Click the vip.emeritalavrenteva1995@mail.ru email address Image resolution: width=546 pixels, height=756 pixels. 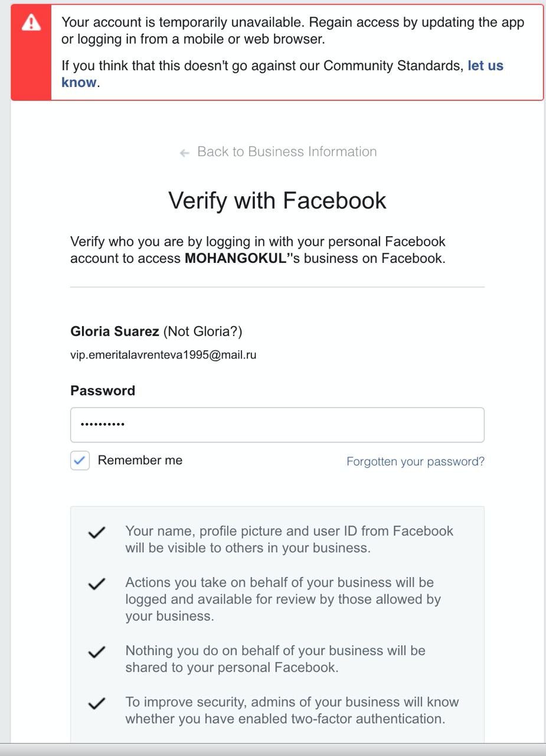coord(164,356)
